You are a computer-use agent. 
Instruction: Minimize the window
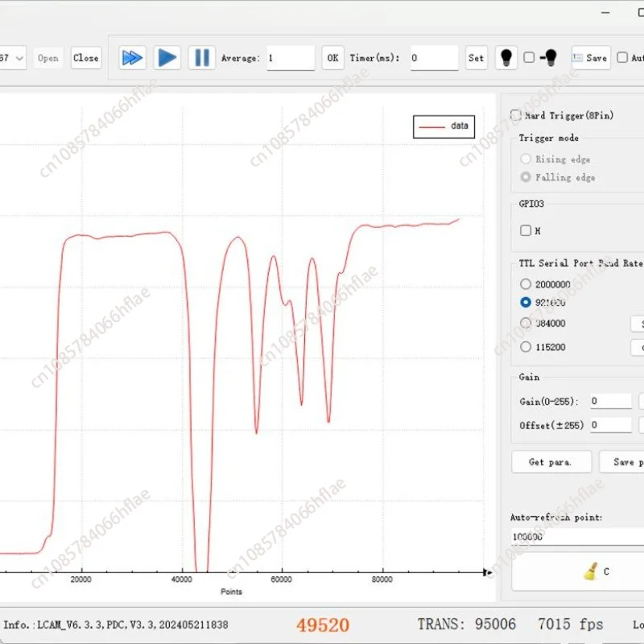pyautogui.click(x=605, y=13)
